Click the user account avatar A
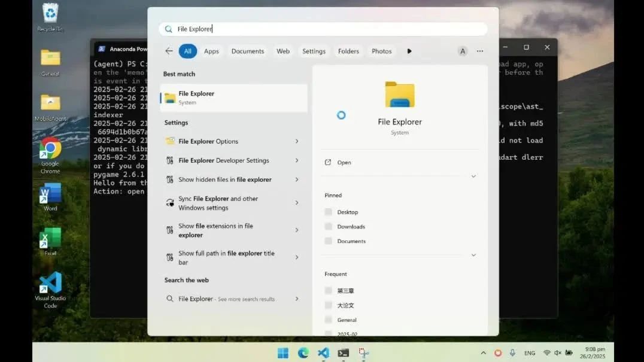 tap(463, 51)
